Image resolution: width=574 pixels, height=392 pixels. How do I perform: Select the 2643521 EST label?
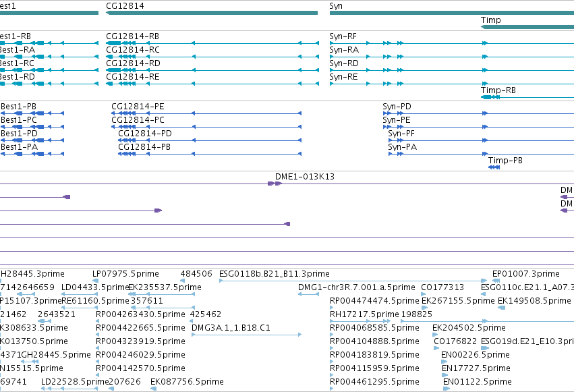click(x=57, y=314)
